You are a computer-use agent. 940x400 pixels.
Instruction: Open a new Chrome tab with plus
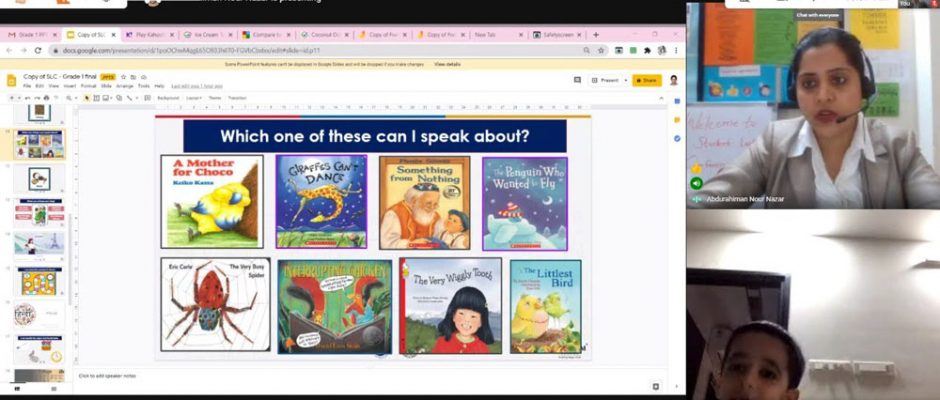[596, 35]
